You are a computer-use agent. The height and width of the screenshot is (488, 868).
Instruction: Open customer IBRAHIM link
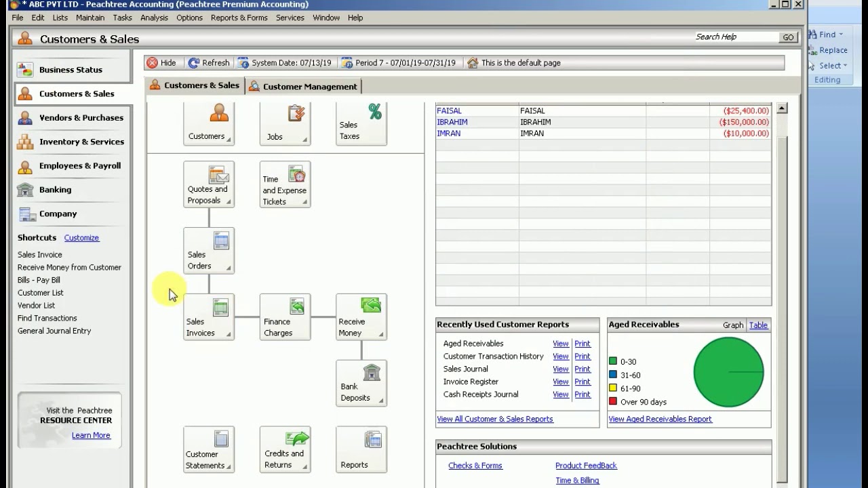[452, 122]
